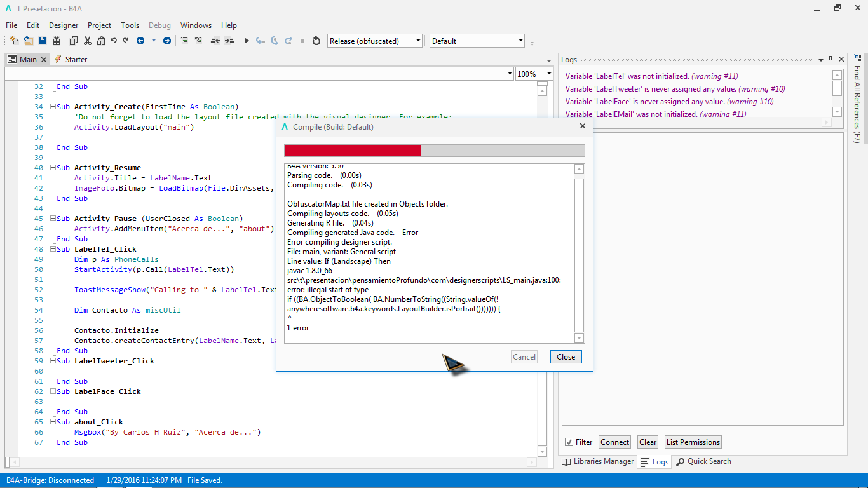Click Clear button in Logs panel

point(648,442)
